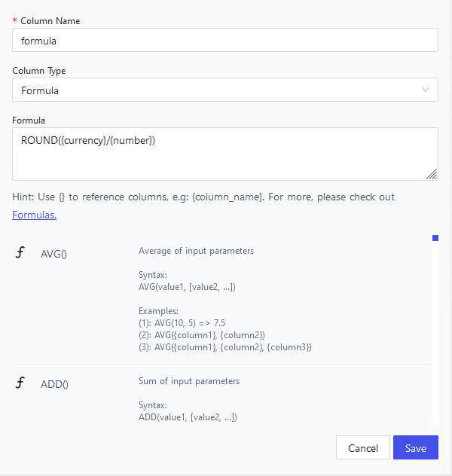
Task: Select the AVG() function name
Action: [x=53, y=254]
